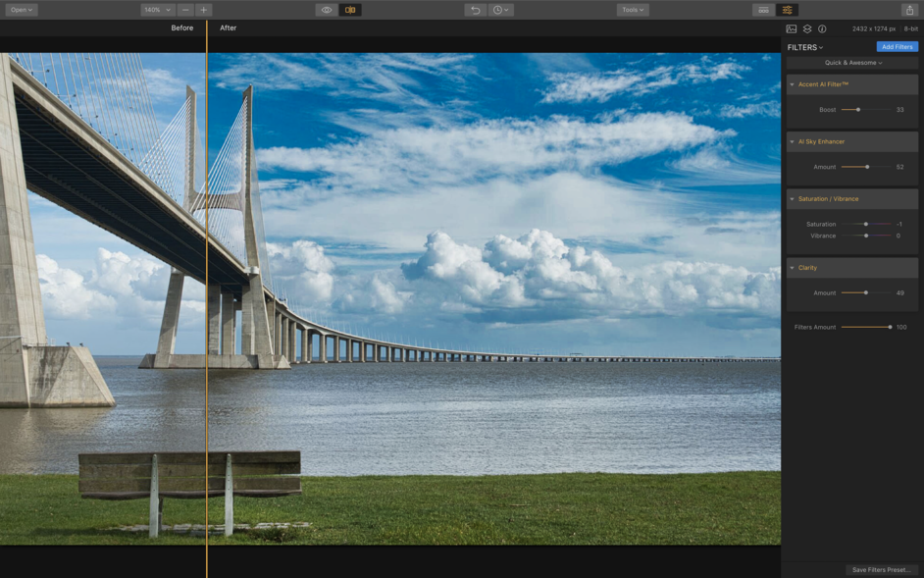This screenshot has height=578, width=924.
Task: Click the Add Filters button
Action: coord(896,46)
